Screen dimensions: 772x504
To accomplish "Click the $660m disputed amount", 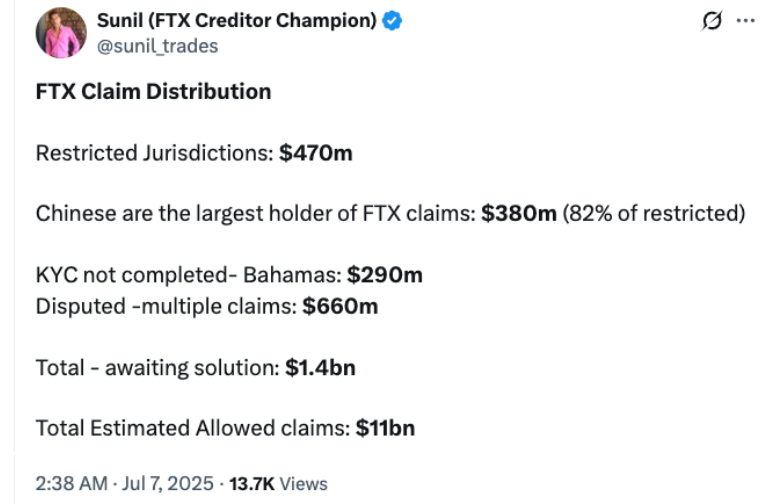I will tap(340, 306).
